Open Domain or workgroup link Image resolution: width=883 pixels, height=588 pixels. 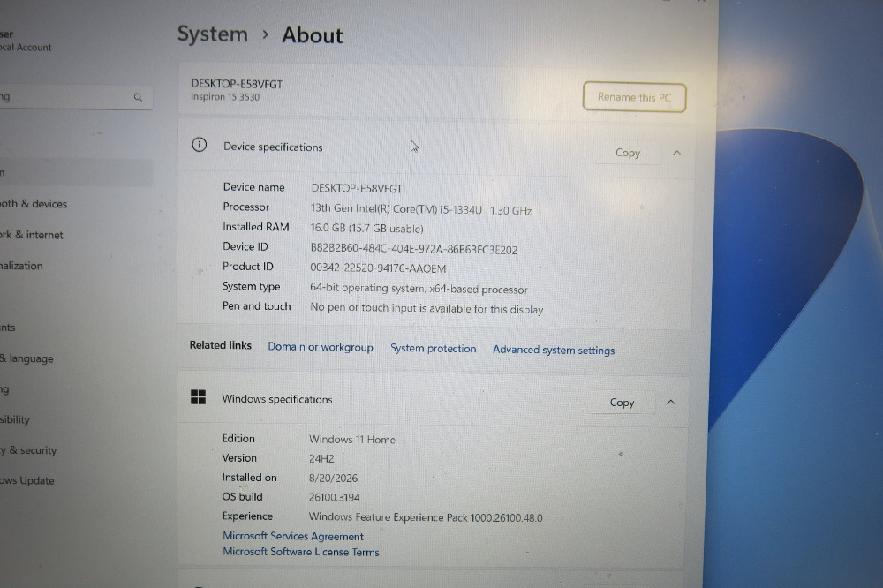[x=321, y=347]
